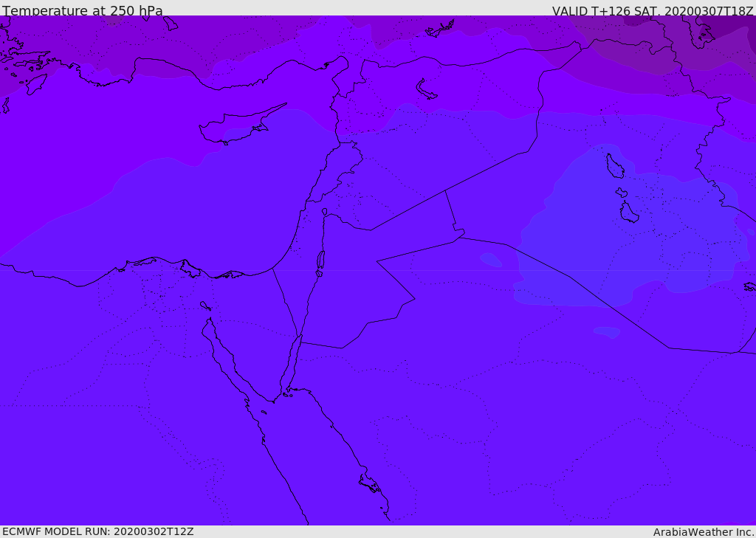
Task: Click the 'ArabiaWeather Inc' credit text
Action: pos(703,532)
